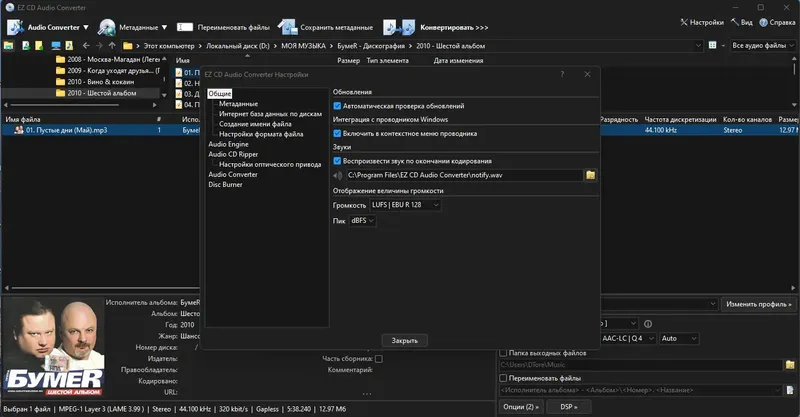
Task: Open the profile dropdown next to Изменить профиль
Action: (713, 304)
